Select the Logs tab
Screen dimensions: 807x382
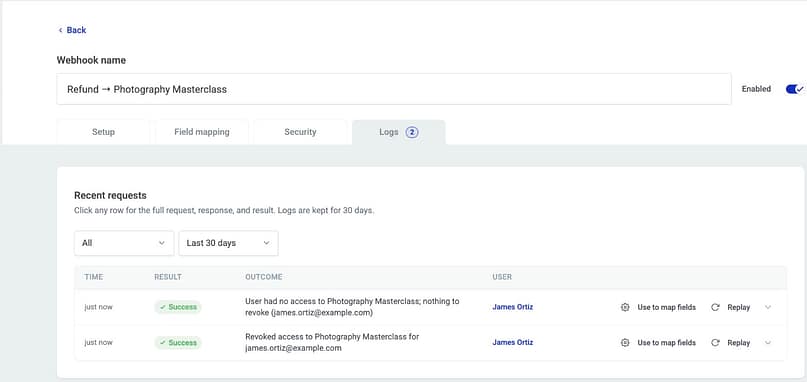click(399, 132)
